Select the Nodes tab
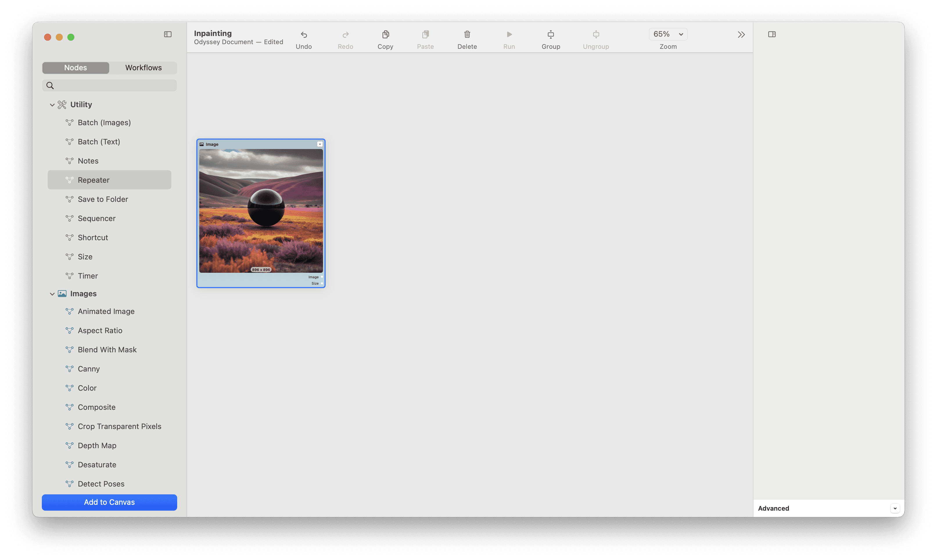The image size is (937, 560). pyautogui.click(x=75, y=67)
